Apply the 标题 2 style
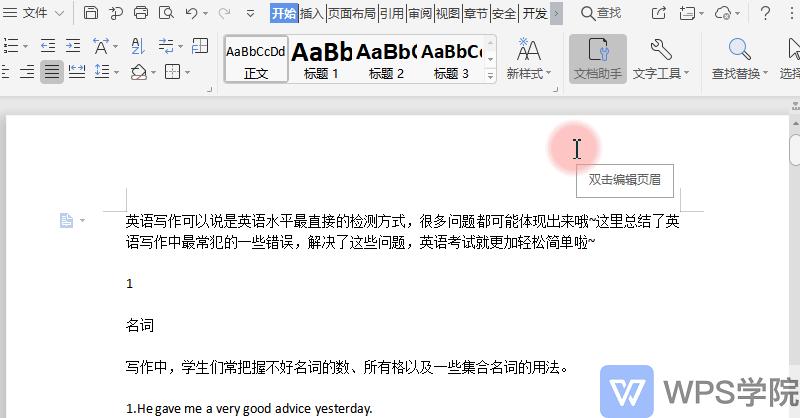800x418 pixels. (x=386, y=60)
